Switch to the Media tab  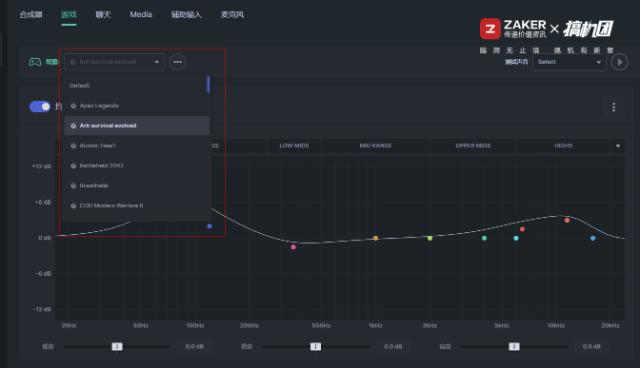[x=141, y=14]
